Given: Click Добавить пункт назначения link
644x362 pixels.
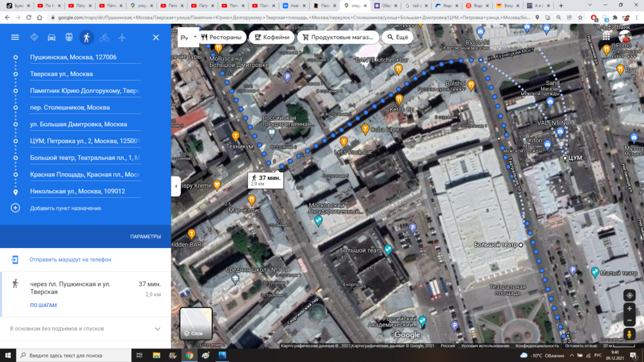Looking at the screenshot, I should coord(65,208).
